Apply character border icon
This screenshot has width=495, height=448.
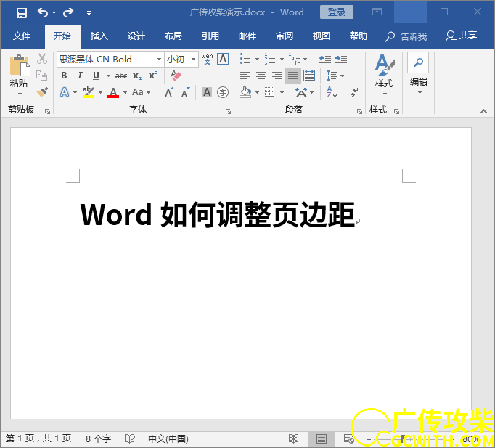[x=223, y=59]
